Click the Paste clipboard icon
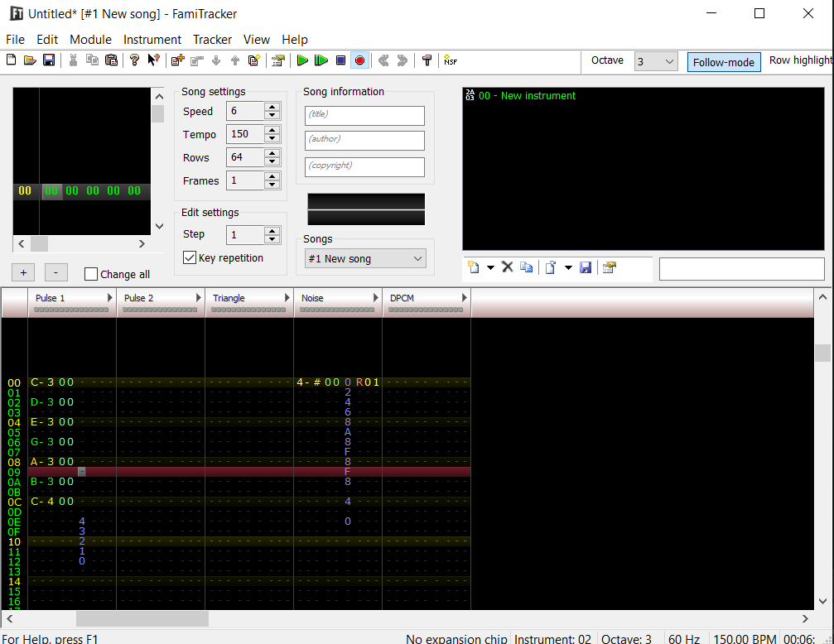The height and width of the screenshot is (644, 834). (111, 60)
